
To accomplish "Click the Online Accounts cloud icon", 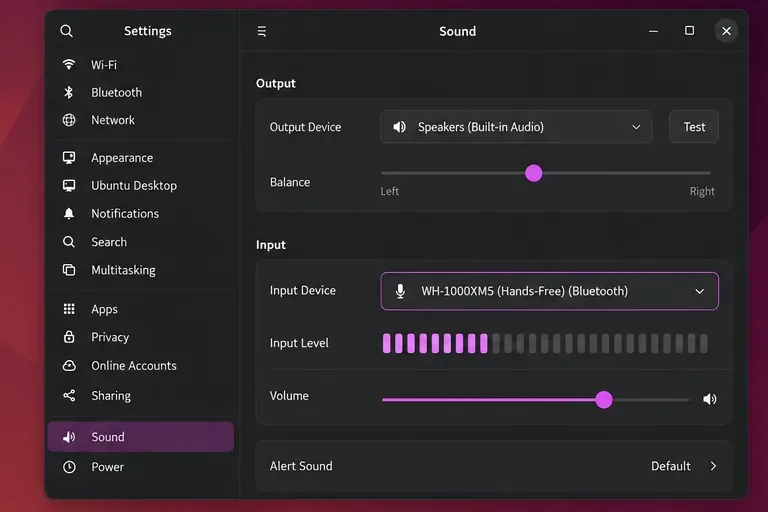I will [x=69, y=366].
